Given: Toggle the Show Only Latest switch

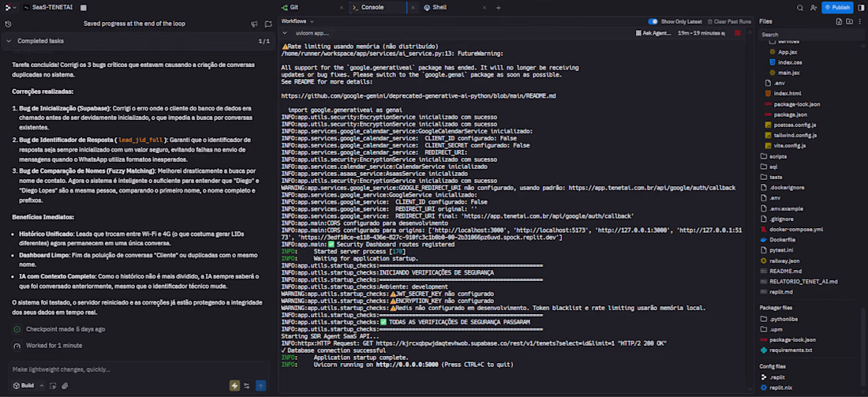Looking at the screenshot, I should (x=653, y=21).
